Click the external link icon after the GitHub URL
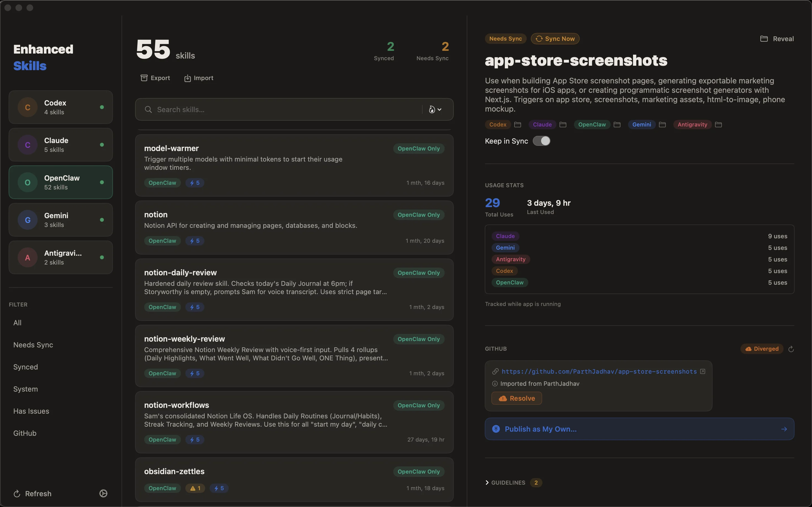The height and width of the screenshot is (507, 812). [703, 371]
